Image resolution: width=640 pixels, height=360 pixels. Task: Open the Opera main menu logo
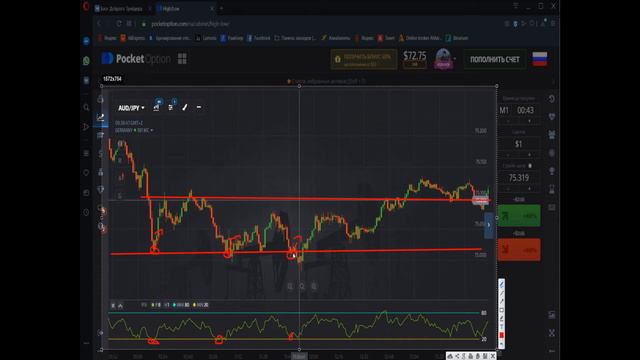click(86, 7)
